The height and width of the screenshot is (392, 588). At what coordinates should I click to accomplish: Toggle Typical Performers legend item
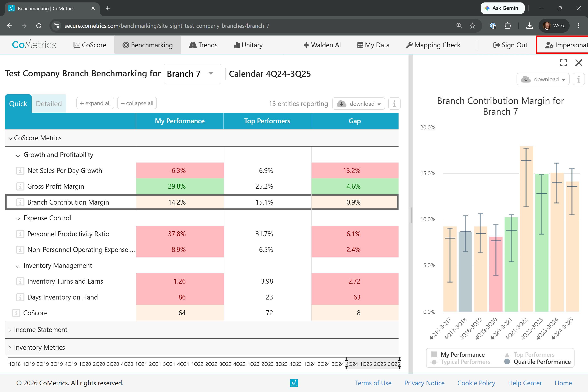click(460, 362)
